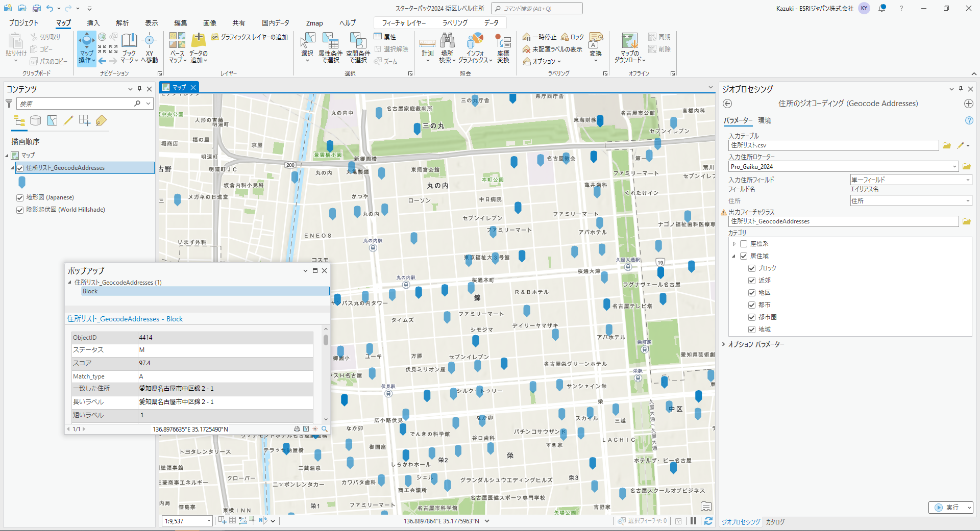Open the 挿入 ribbon tab
The image size is (980, 531).
pyautogui.click(x=93, y=23)
